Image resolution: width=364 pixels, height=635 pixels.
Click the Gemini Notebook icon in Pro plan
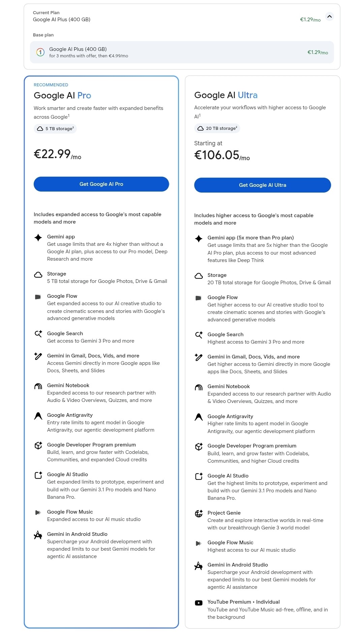38,386
